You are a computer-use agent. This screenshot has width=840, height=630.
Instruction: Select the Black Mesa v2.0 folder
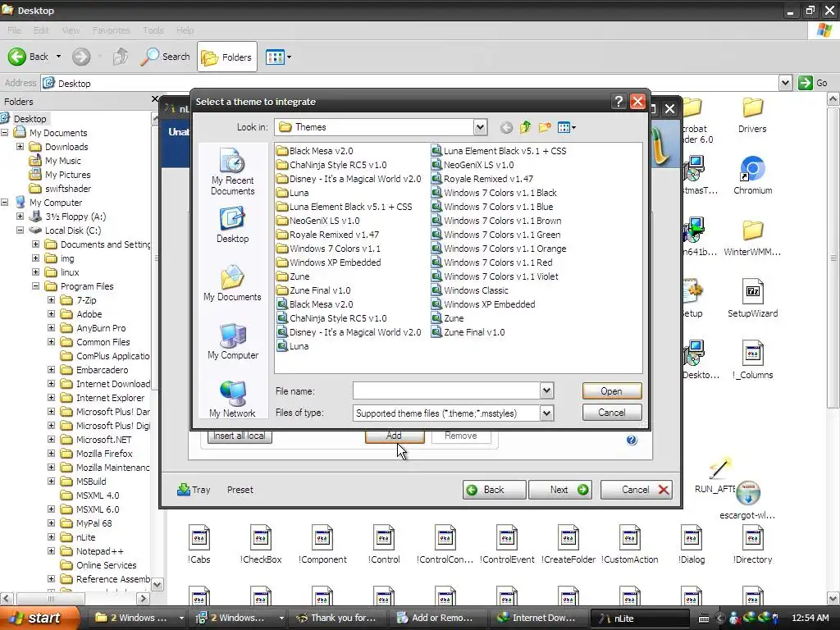(x=315, y=151)
